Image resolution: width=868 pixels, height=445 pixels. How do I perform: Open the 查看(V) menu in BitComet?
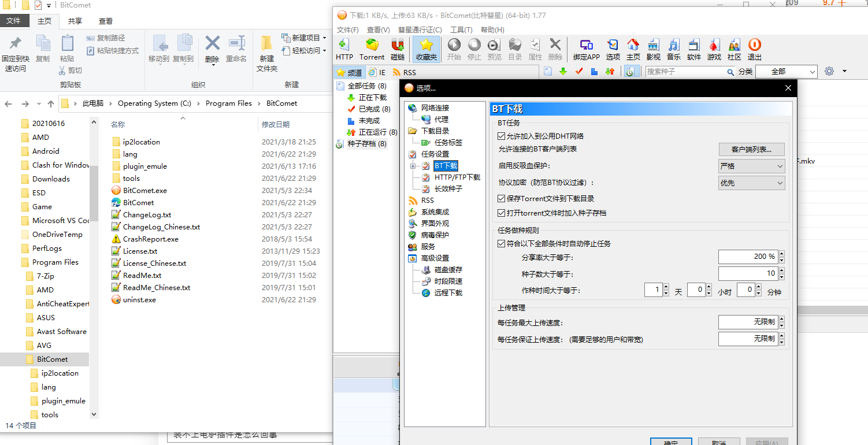(x=378, y=29)
